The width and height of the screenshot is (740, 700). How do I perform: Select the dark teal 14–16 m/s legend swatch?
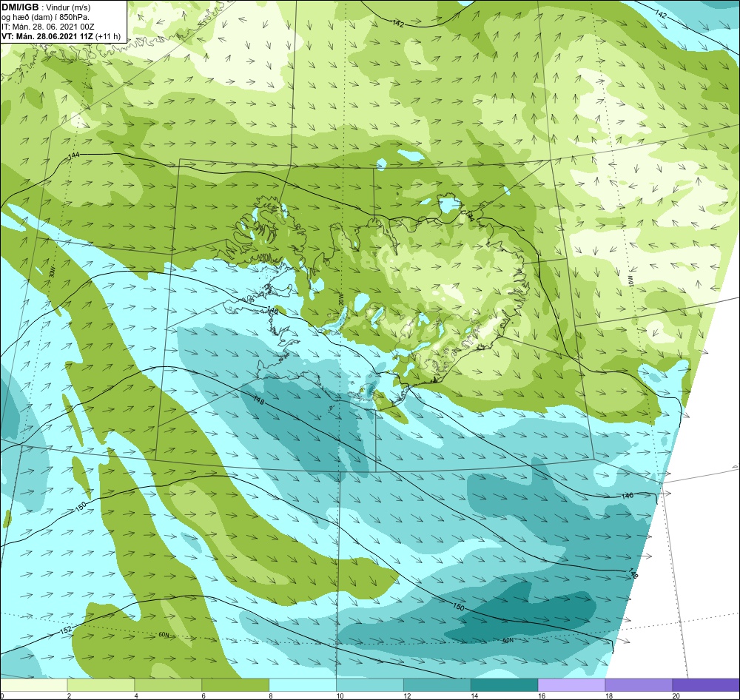[x=504, y=684]
